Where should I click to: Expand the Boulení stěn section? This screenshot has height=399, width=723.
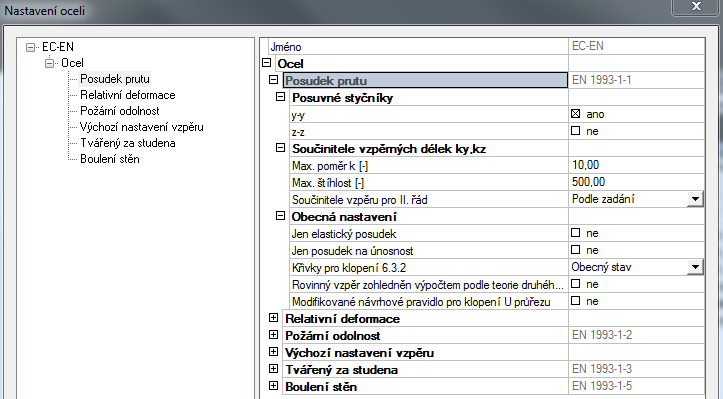[273, 386]
